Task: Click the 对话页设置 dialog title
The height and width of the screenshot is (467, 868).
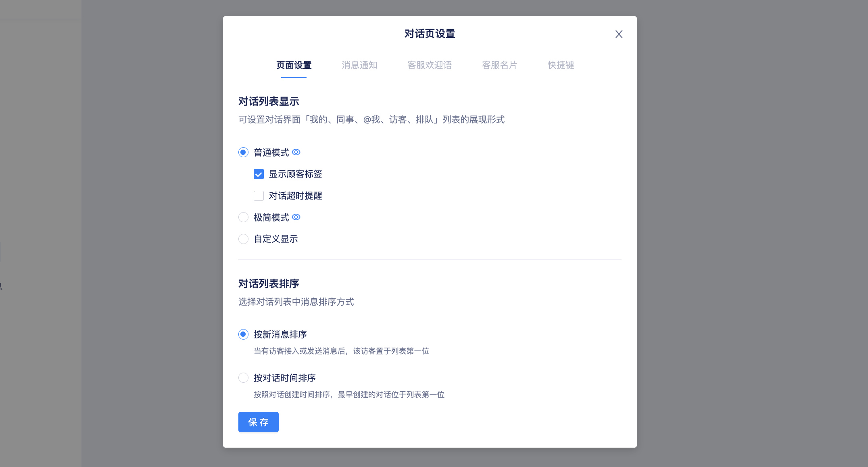Action: pyautogui.click(x=430, y=34)
